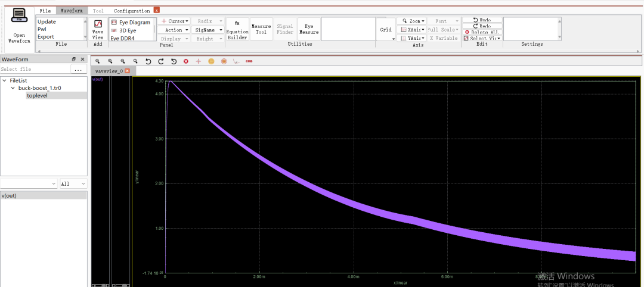Click Delete All in Edit group
Image resolution: width=644 pixels, height=287 pixels.
click(x=482, y=32)
